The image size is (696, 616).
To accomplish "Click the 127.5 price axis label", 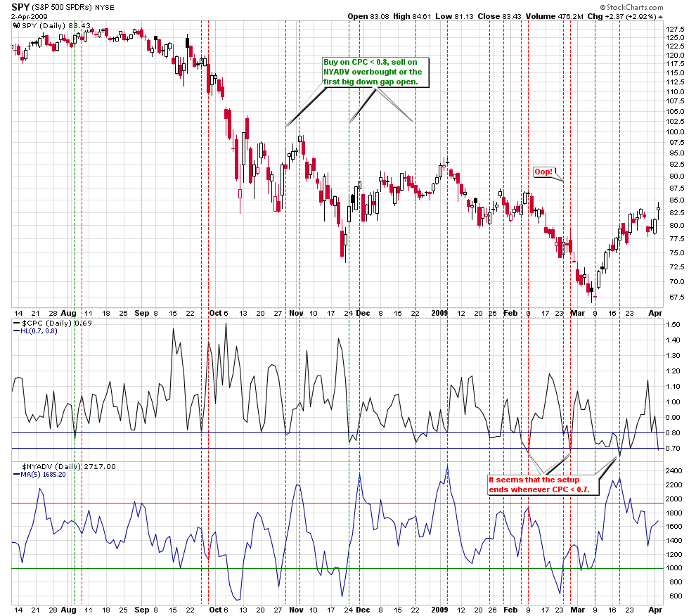I will [675, 30].
